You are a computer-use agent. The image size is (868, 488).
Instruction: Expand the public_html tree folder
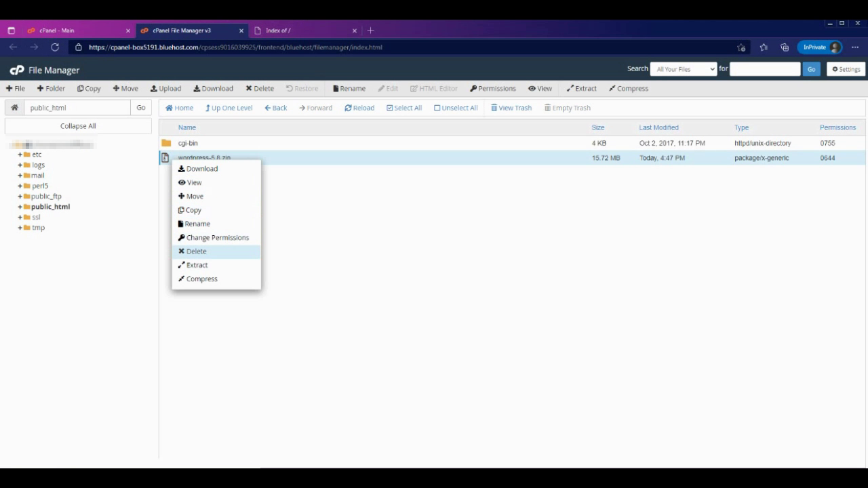[x=20, y=207]
